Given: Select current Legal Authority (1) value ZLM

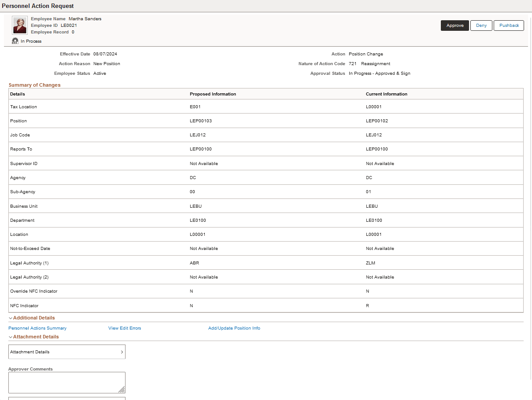Looking at the screenshot, I should tap(370, 263).
